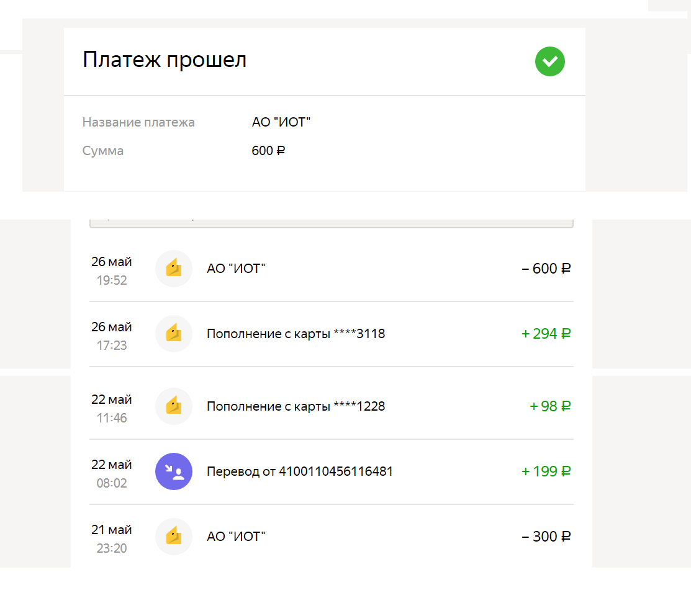
Task: Click the wallet icon next to card ****1228 top-up
Action: click(173, 406)
